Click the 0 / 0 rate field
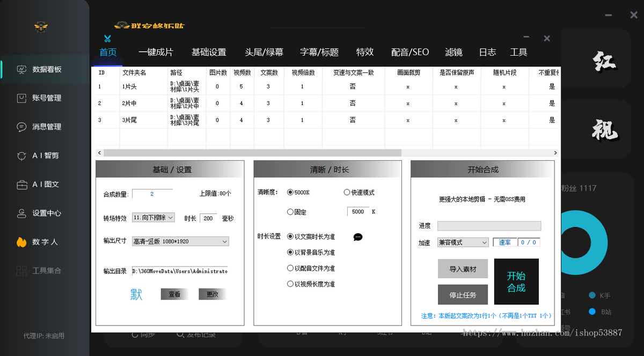The image size is (644, 356). pos(529,242)
